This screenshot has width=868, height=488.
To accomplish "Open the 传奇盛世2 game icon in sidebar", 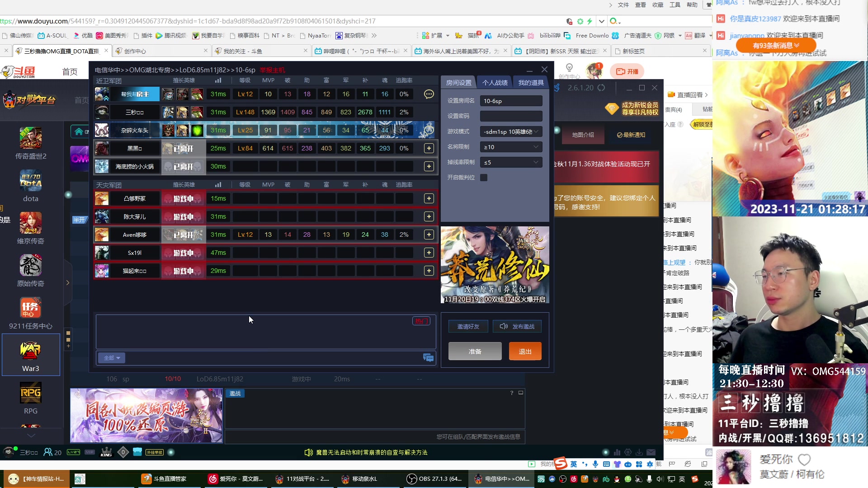I will pyautogui.click(x=31, y=138).
